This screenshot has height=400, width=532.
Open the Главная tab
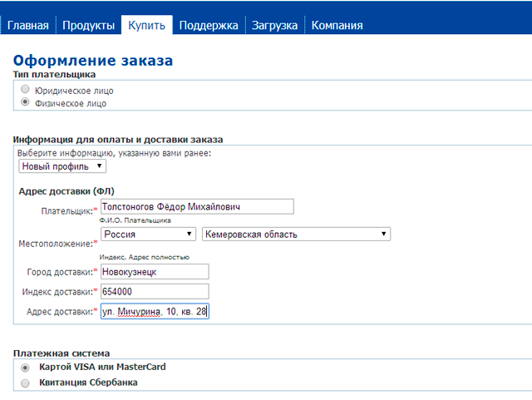pos(28,25)
